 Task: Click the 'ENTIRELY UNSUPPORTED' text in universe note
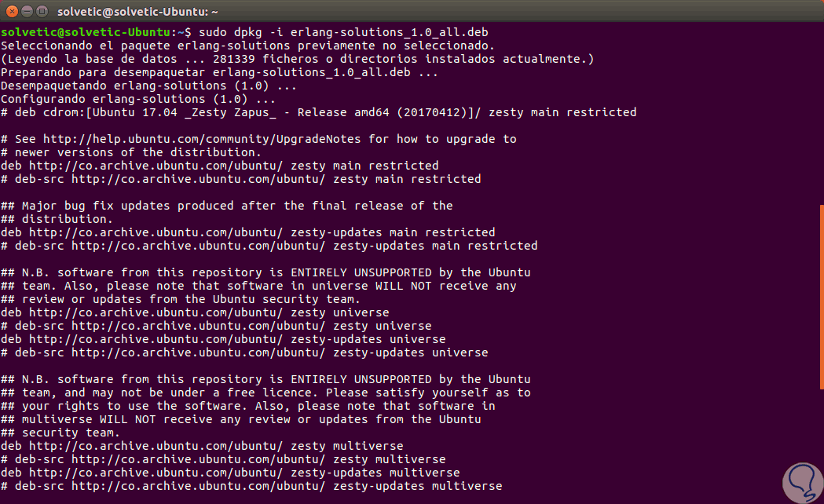click(x=343, y=272)
